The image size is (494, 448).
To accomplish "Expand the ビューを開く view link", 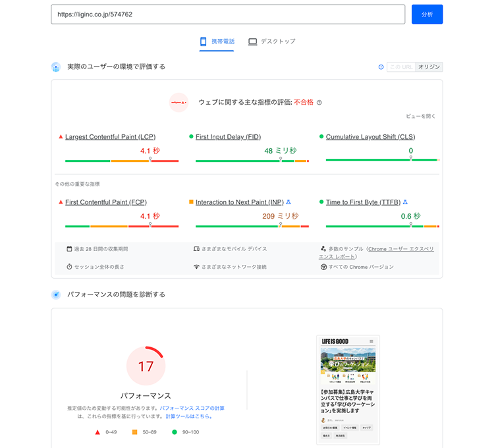I will click(x=420, y=116).
